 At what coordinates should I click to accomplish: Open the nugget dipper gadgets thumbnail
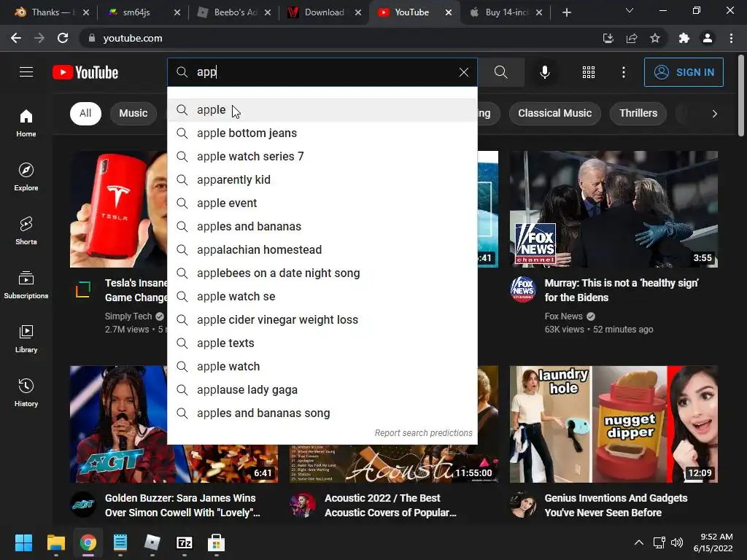pyautogui.click(x=614, y=424)
